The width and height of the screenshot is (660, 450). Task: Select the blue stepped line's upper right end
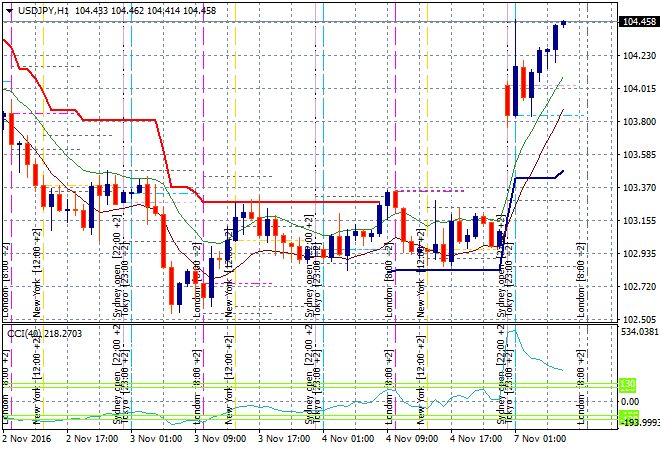pos(562,171)
